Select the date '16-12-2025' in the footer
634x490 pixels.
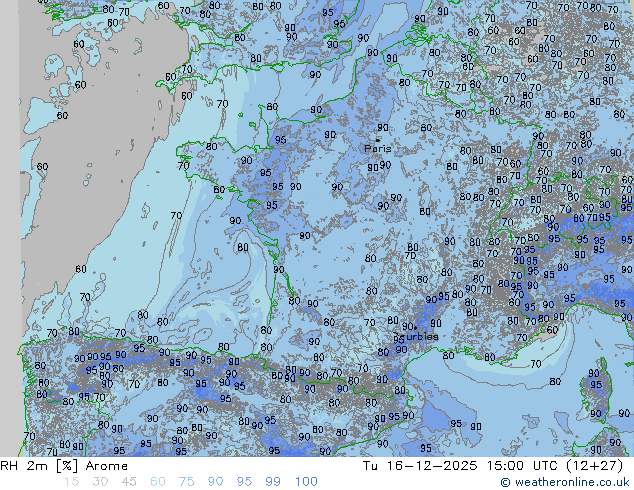pyautogui.click(x=432, y=466)
